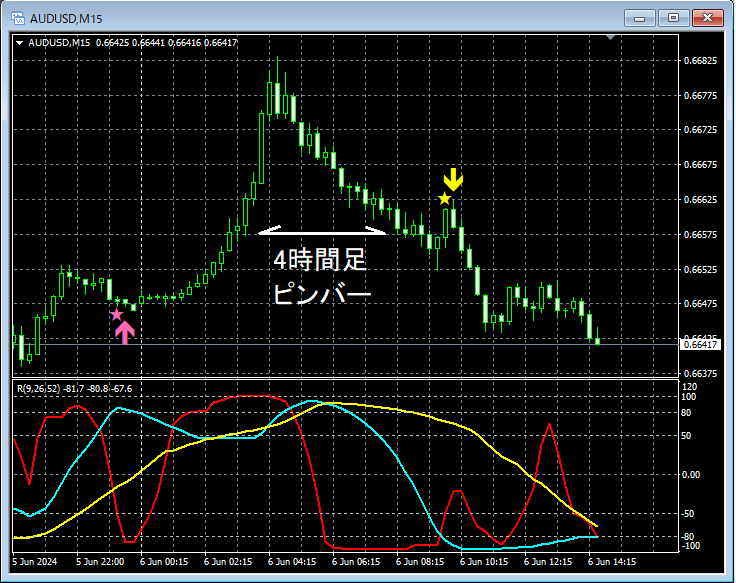Click the 6 Jun 02:15 time label
The image size is (736, 583).
(228, 562)
